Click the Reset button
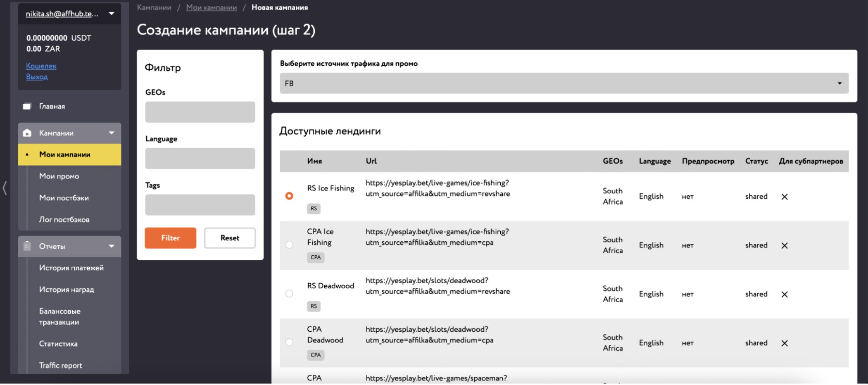The image size is (868, 385). (x=230, y=238)
